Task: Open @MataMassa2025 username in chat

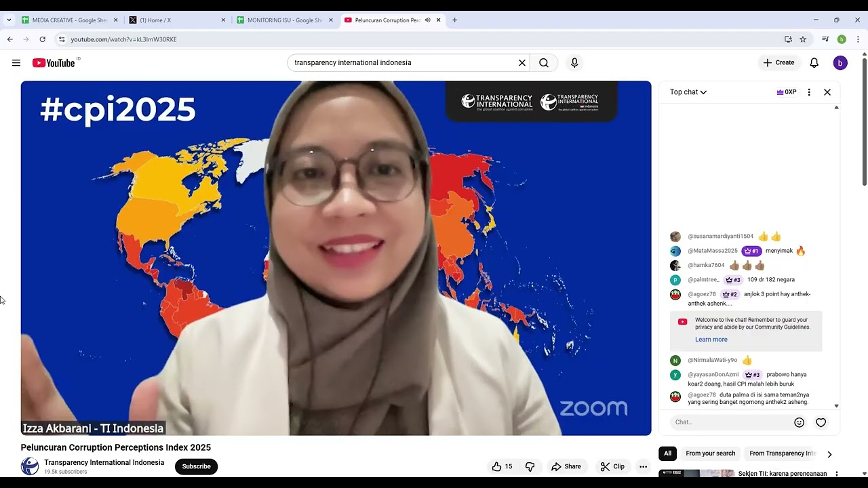Action: pyautogui.click(x=712, y=251)
